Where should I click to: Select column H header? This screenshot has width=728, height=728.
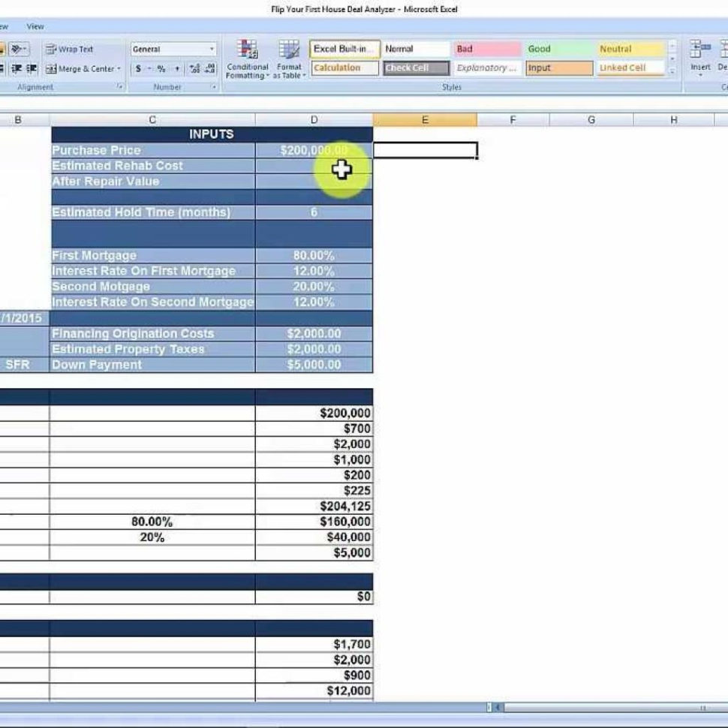click(673, 120)
